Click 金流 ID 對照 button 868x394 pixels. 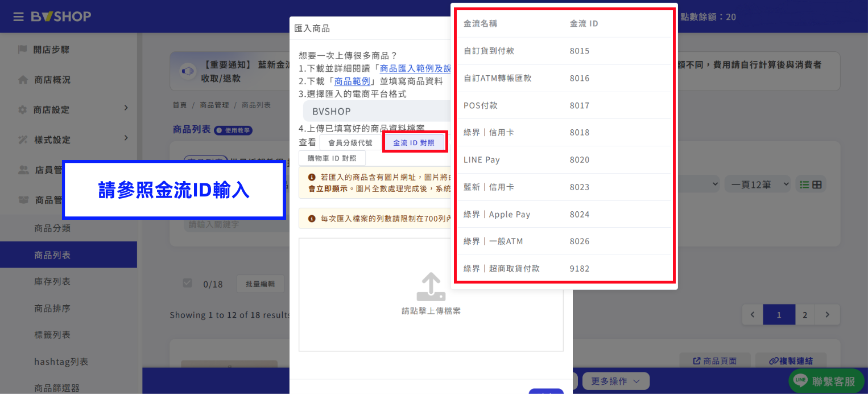point(414,142)
